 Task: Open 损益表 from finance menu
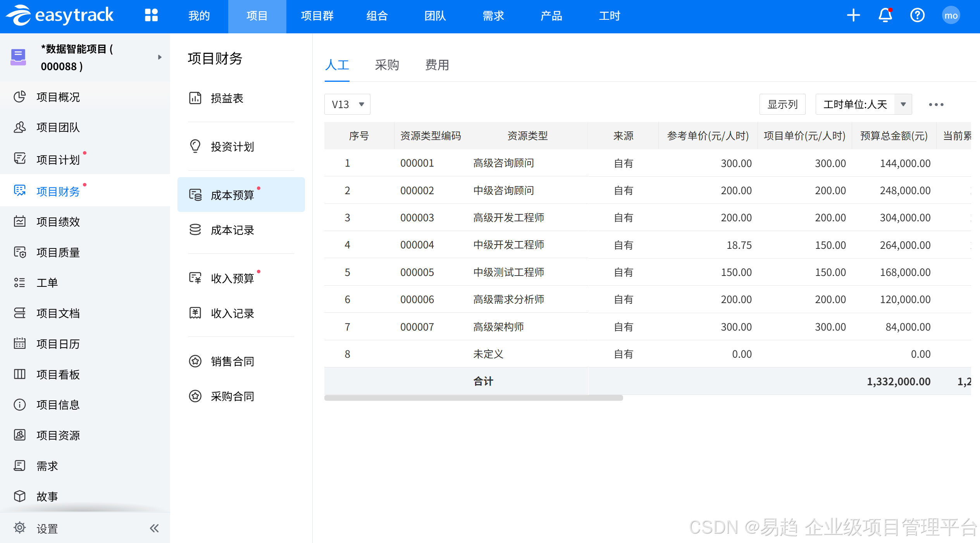[x=227, y=98]
